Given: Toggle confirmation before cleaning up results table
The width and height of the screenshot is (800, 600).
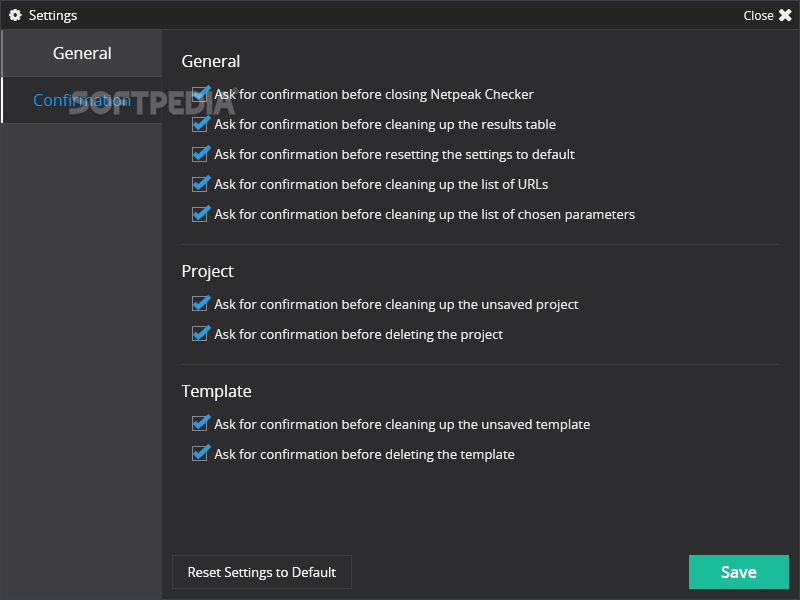Looking at the screenshot, I should 199,124.
